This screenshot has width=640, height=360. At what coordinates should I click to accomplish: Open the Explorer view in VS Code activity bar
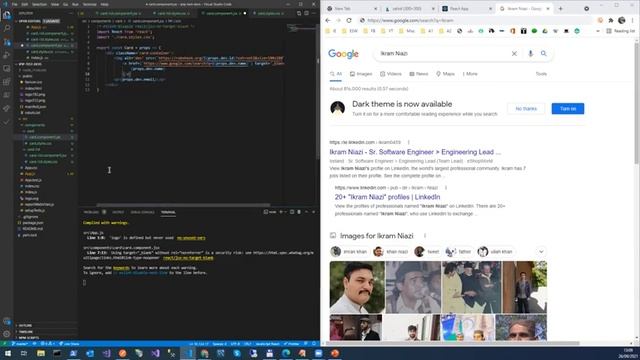tap(7, 15)
